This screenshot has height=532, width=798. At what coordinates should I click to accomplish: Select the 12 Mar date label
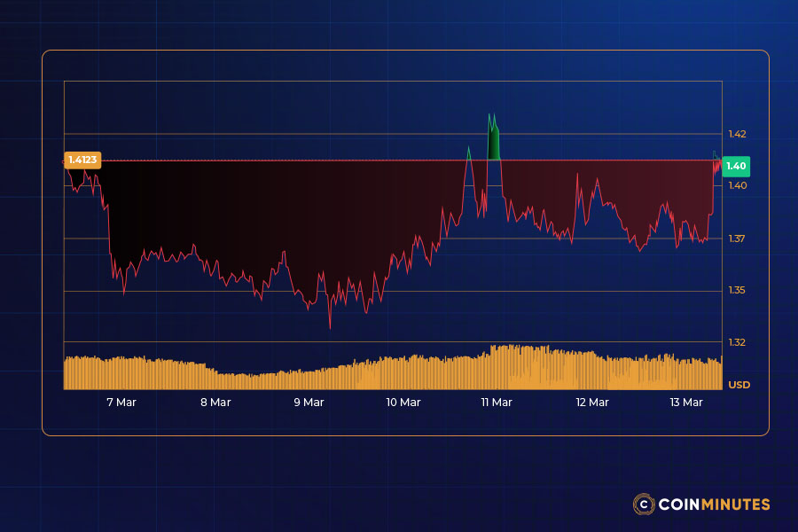click(592, 403)
